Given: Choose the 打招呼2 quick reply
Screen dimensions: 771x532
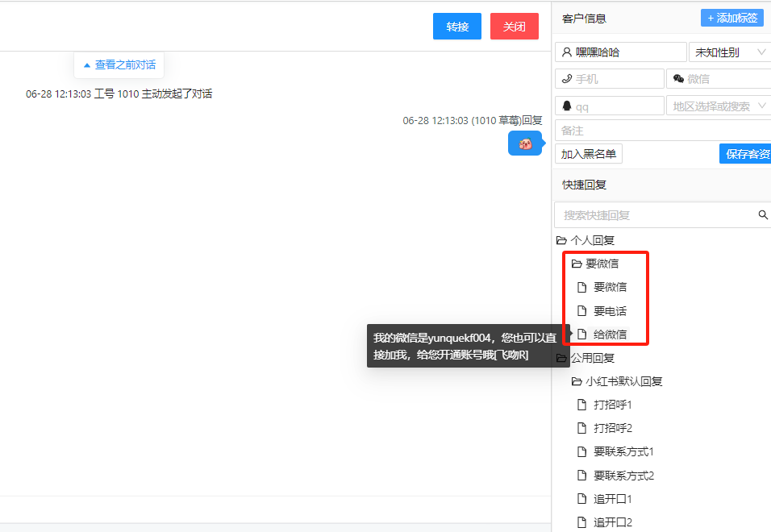Looking at the screenshot, I should [612, 428].
